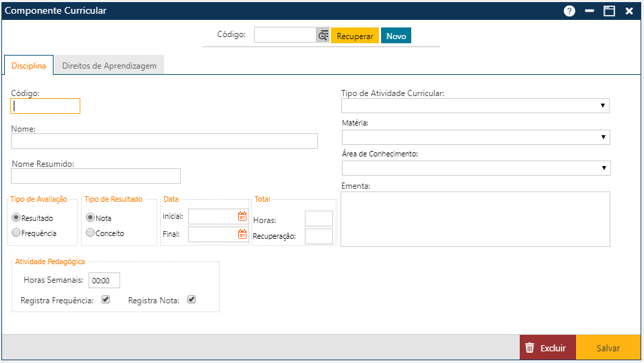Viewport: 644px width, 363px height.
Task: Click the trash icon on Excluir
Action: [x=529, y=348]
